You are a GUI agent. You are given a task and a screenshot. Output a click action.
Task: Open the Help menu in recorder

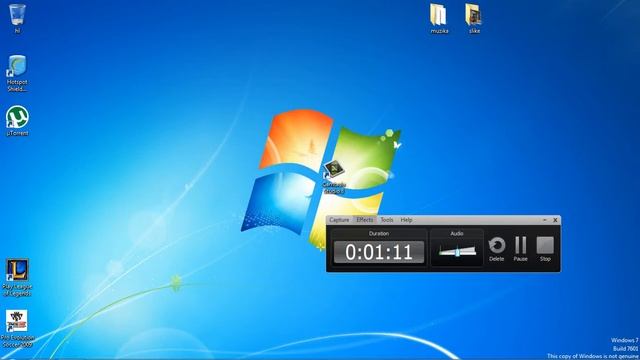tap(406, 220)
